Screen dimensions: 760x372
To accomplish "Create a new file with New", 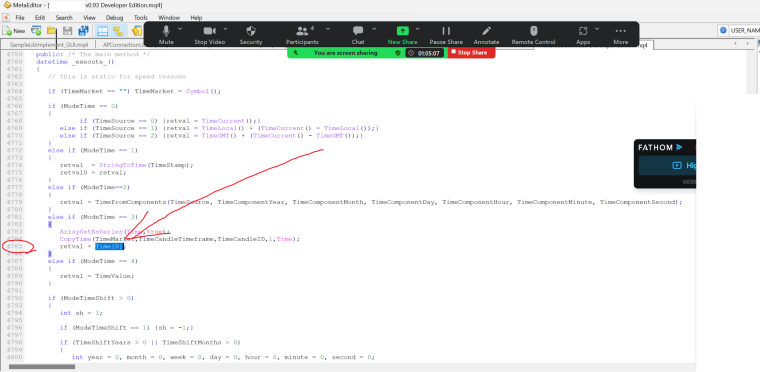I will click(x=14, y=31).
